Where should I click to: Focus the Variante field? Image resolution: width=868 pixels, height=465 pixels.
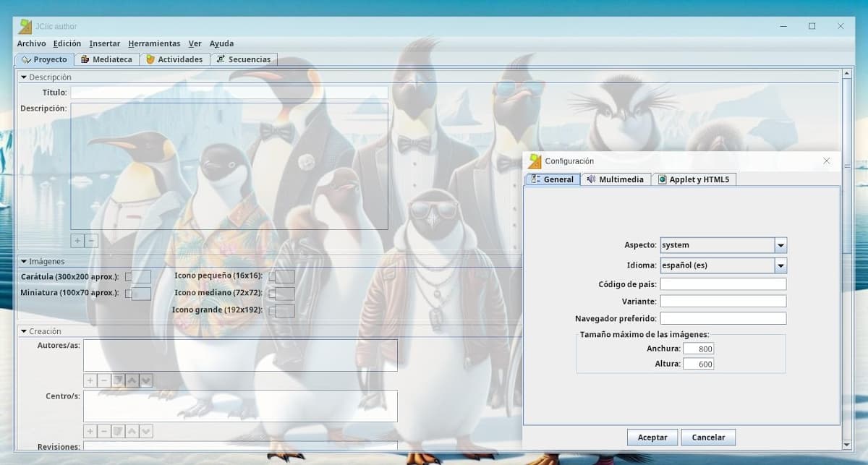(x=723, y=301)
